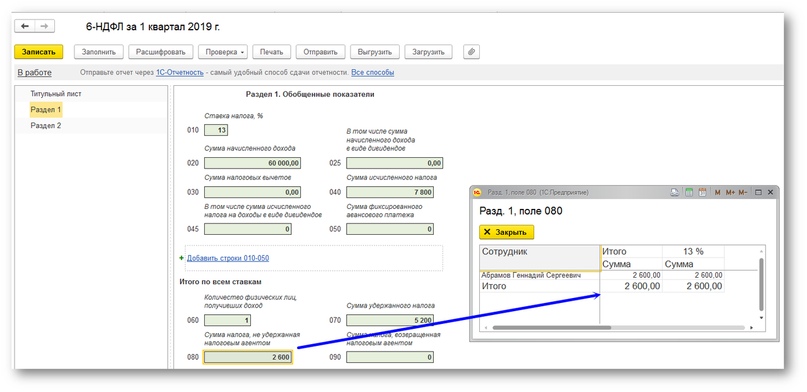Open the Проверка dropdown button

pyautogui.click(x=223, y=52)
